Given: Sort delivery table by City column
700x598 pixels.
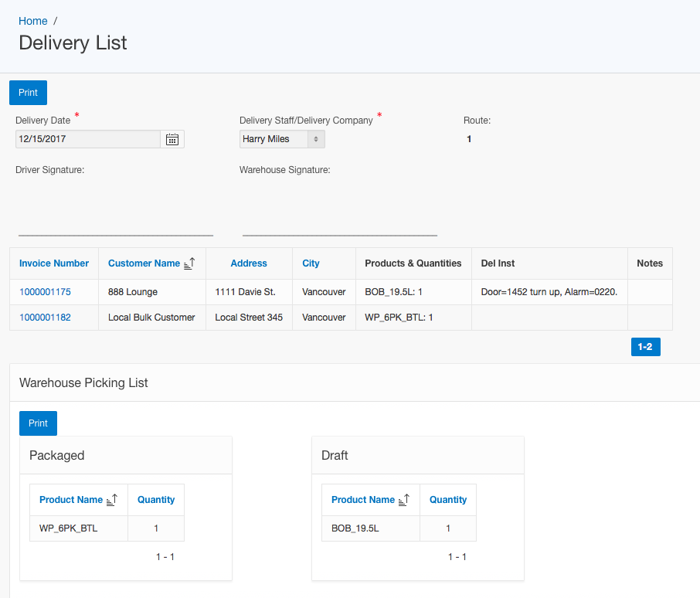Looking at the screenshot, I should pyautogui.click(x=311, y=263).
